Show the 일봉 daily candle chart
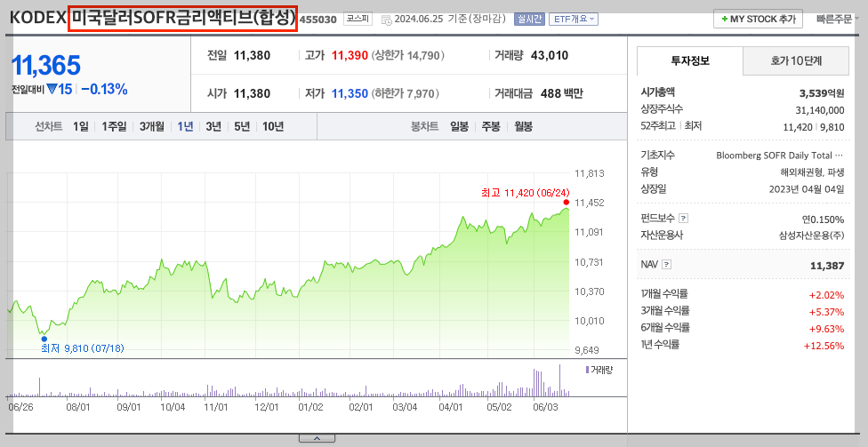This screenshot has width=868, height=447. click(x=459, y=127)
